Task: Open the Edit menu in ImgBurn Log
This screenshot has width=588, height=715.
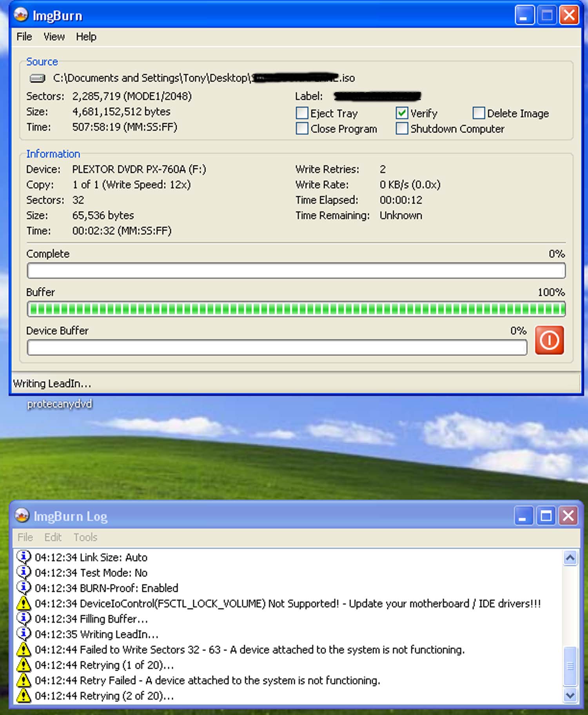Action: tap(53, 537)
